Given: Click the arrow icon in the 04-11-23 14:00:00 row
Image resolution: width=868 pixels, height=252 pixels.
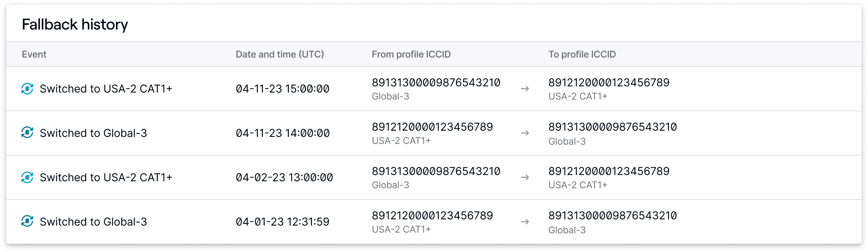Looking at the screenshot, I should pos(525,133).
